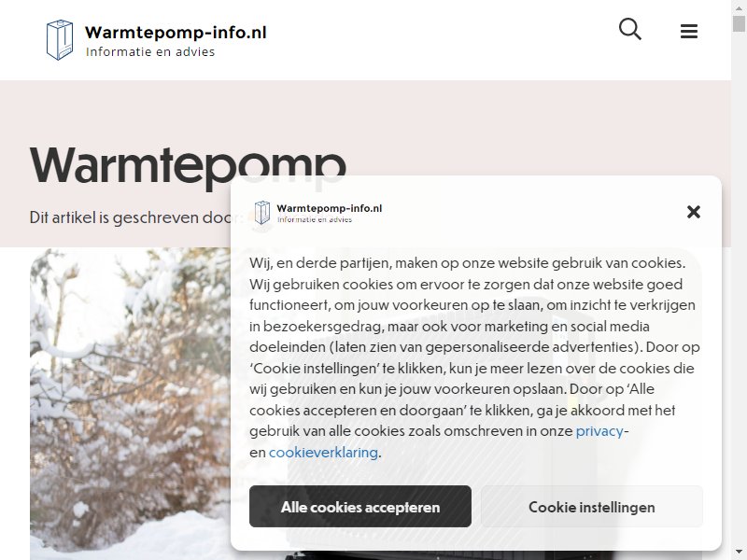Viewport: 747px width, 560px height.
Task: Open 'Cookie instellingen' preferences button
Action: pyautogui.click(x=592, y=506)
